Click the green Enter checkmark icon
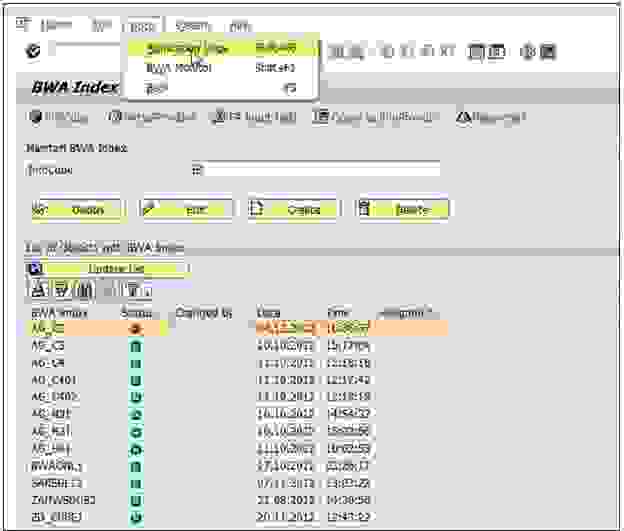 pyautogui.click(x=34, y=50)
